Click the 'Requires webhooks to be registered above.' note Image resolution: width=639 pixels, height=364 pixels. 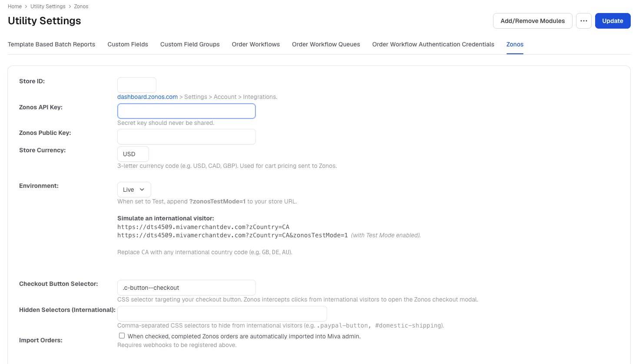click(177, 345)
